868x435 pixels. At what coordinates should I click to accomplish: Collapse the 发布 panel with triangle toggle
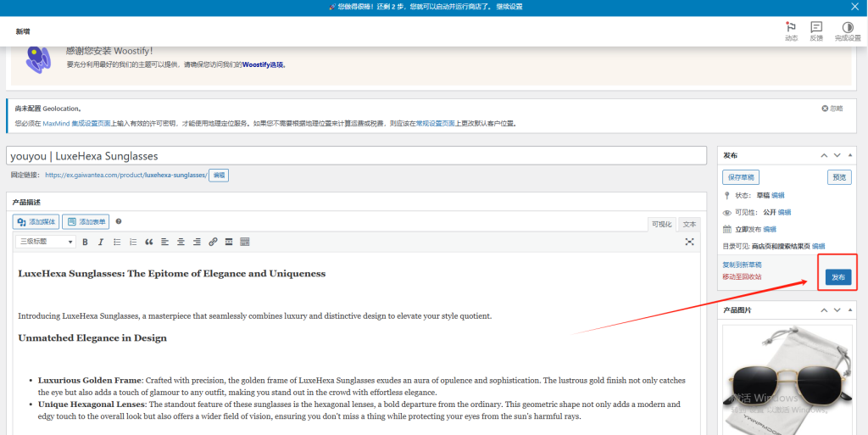point(851,155)
